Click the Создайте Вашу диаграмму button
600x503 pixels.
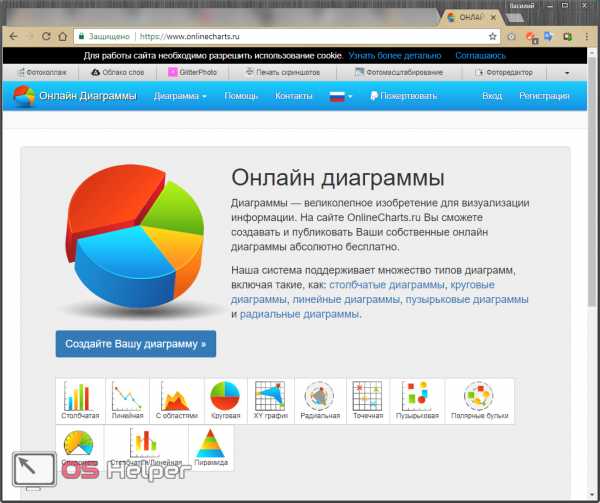click(x=136, y=344)
